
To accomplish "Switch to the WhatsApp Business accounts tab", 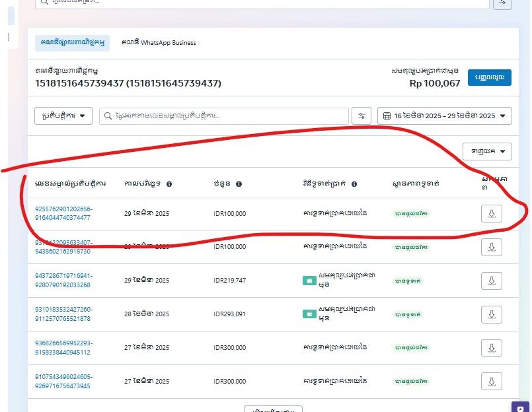I will point(159,43).
